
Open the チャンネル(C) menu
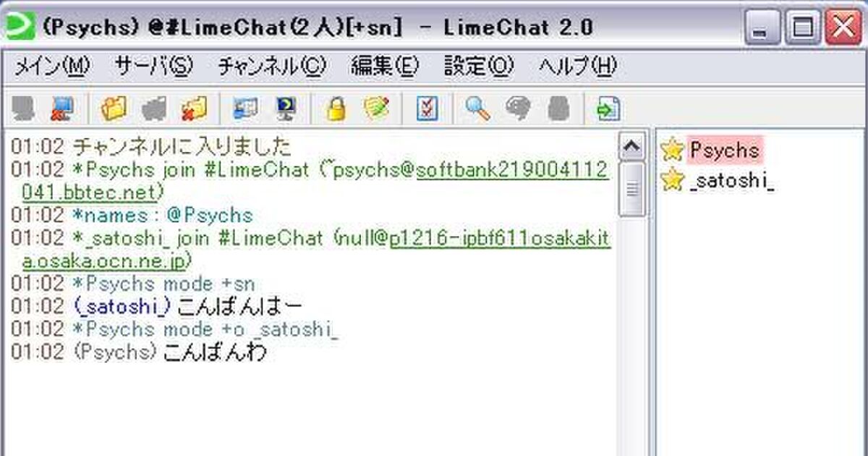pyautogui.click(x=272, y=67)
